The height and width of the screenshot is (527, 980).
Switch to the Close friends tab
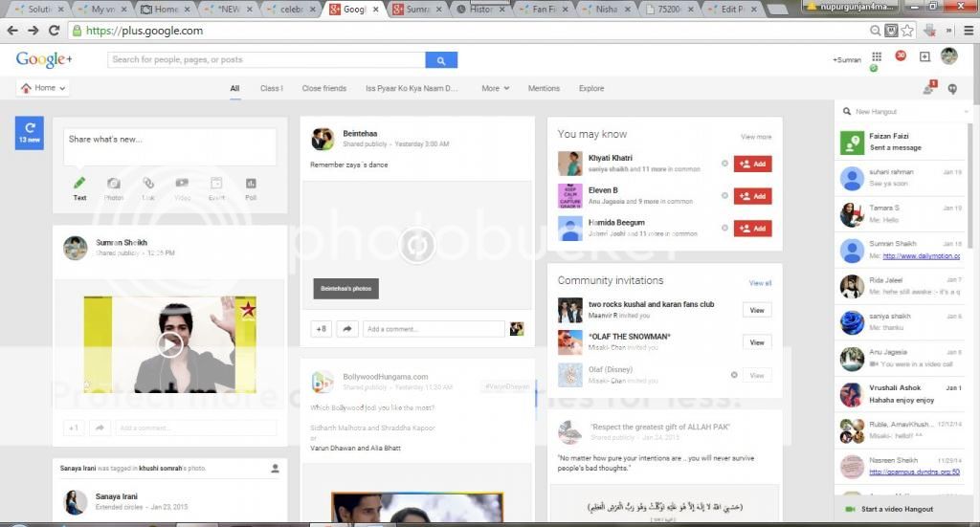click(324, 89)
